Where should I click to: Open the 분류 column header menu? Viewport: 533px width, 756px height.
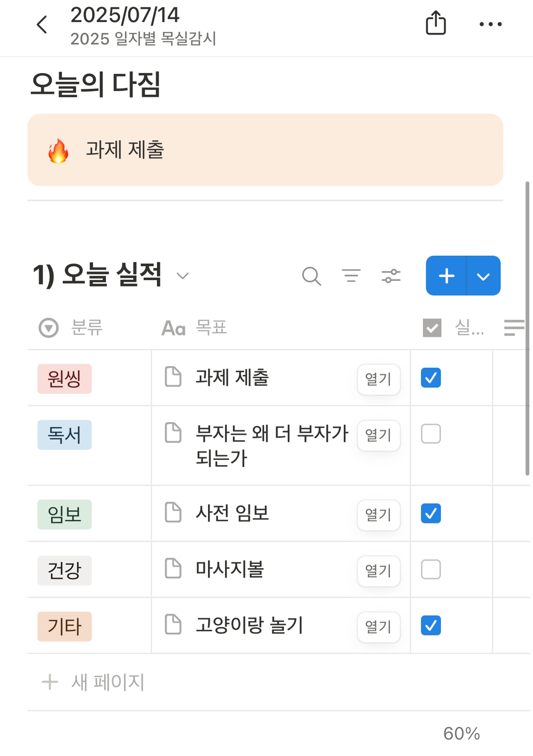[x=71, y=328]
